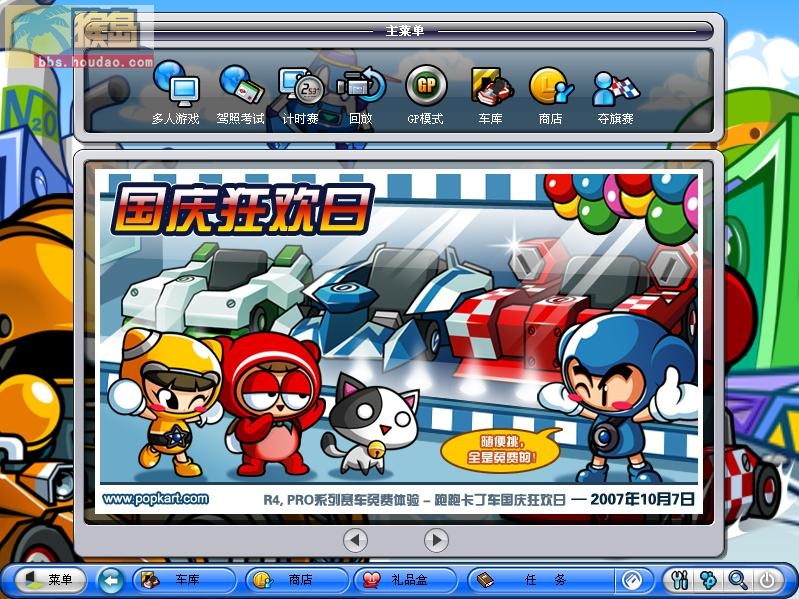
Task: Click the 随便挑,全是免费的 speech bubble
Action: pos(501,450)
